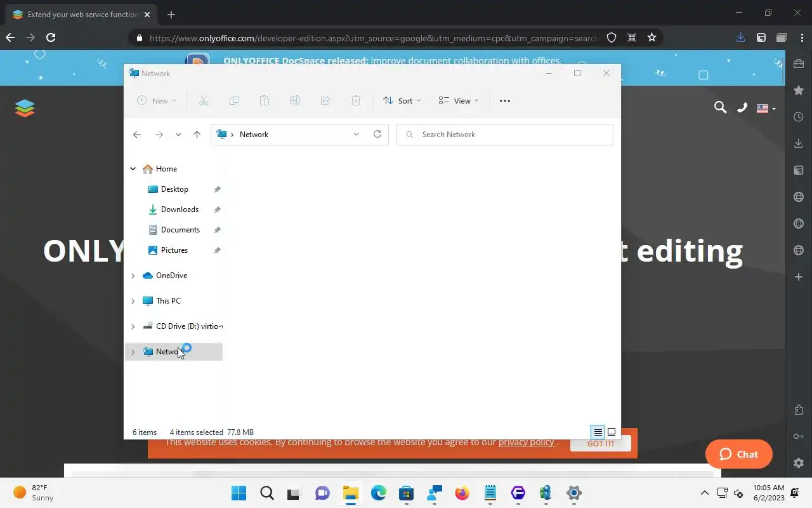Open the Chat button on the webpage
Viewport: 812px width, 508px height.
[739, 454]
